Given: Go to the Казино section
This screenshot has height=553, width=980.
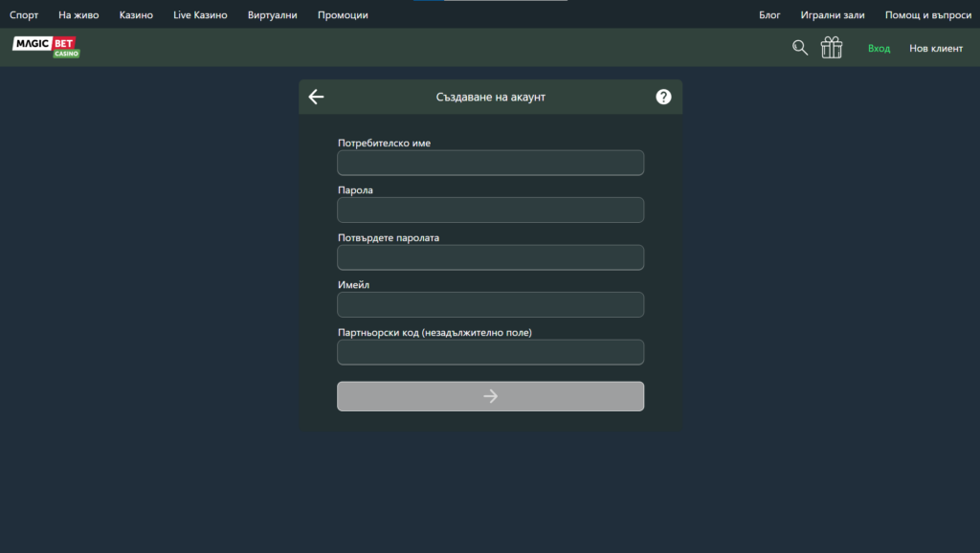Looking at the screenshot, I should 136,15.
